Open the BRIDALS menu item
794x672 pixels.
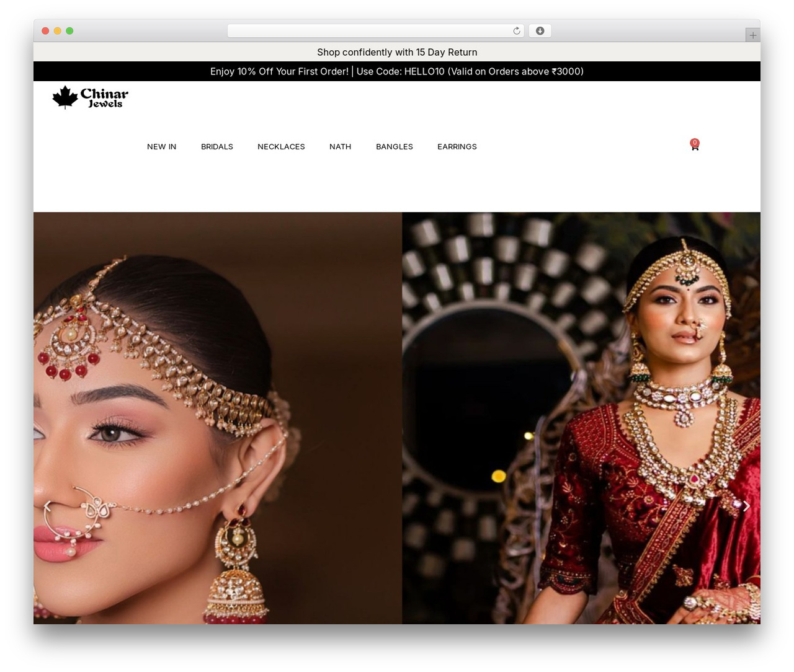pos(217,147)
